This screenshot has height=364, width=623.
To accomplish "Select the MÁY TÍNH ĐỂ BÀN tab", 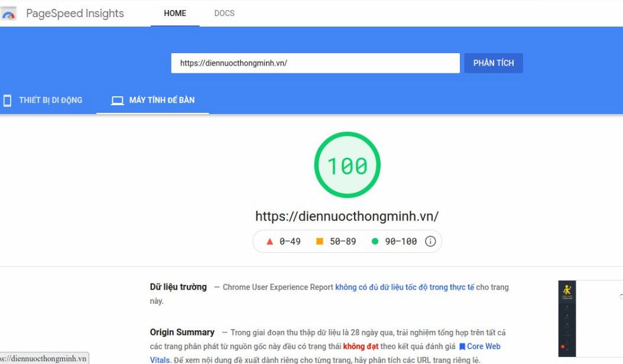I will 152,100.
